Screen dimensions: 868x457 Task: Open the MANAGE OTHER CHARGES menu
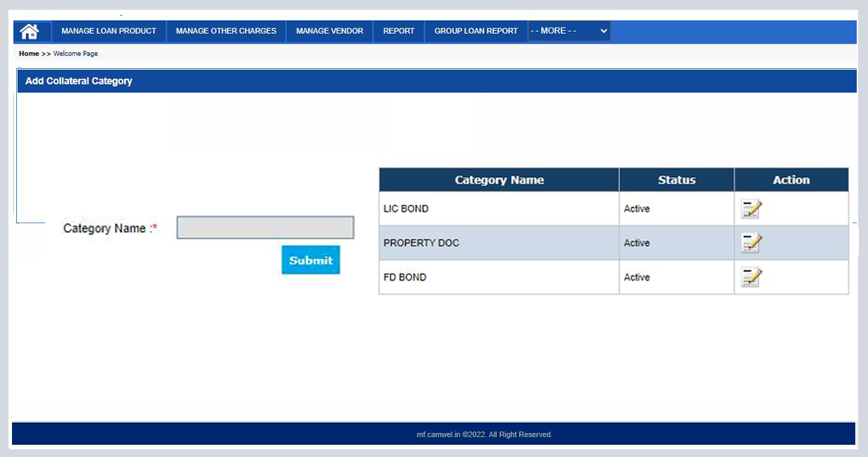[x=225, y=31]
